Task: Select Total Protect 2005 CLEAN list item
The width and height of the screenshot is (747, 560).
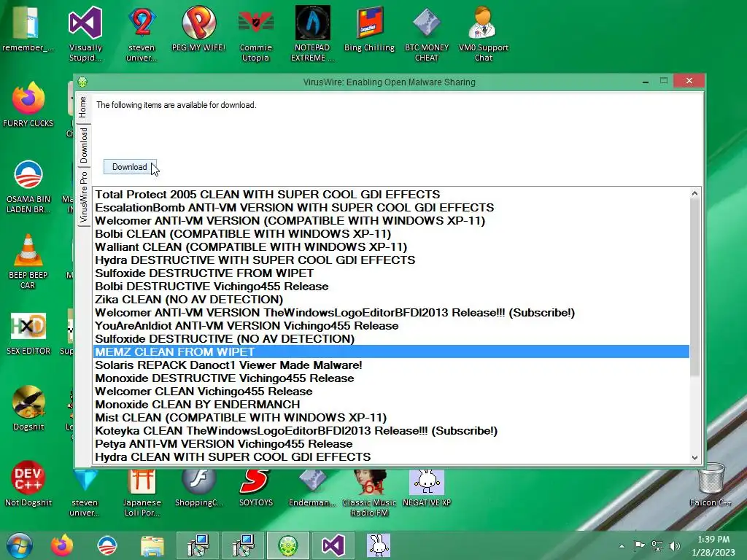Action: [391, 194]
